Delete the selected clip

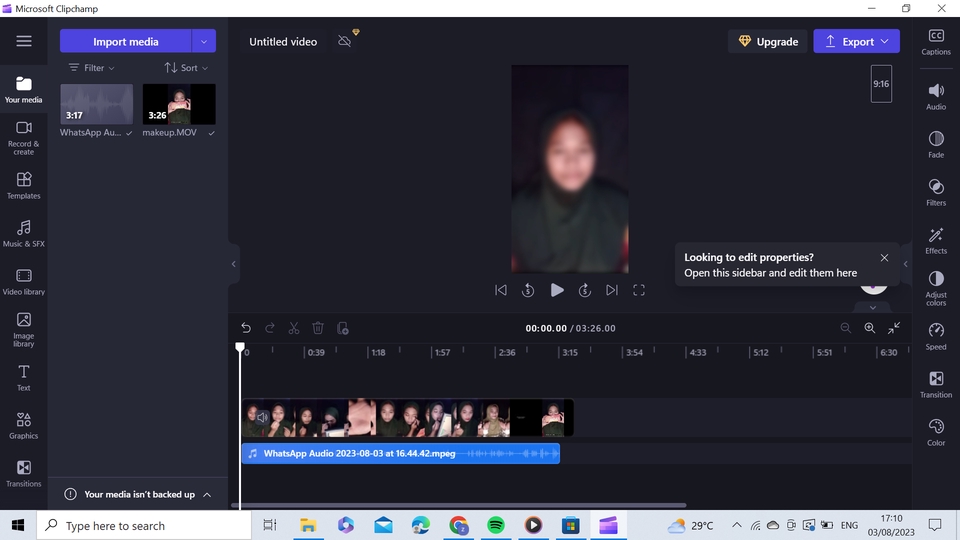[x=318, y=328]
